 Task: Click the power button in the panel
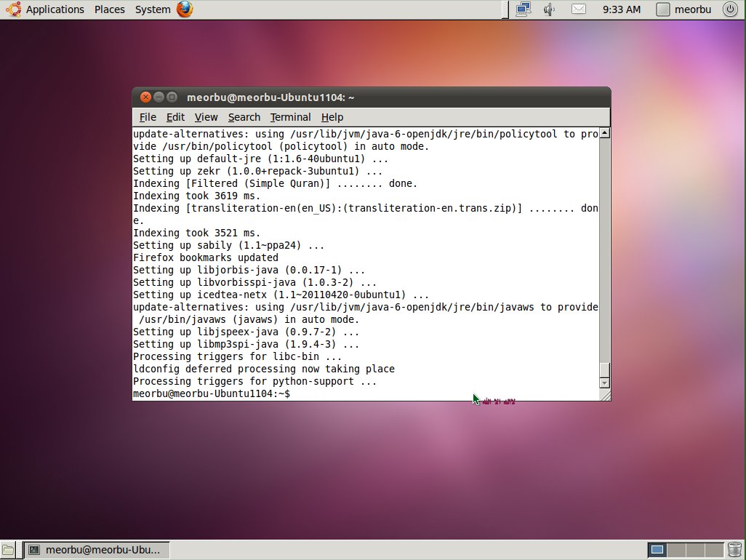point(731,9)
